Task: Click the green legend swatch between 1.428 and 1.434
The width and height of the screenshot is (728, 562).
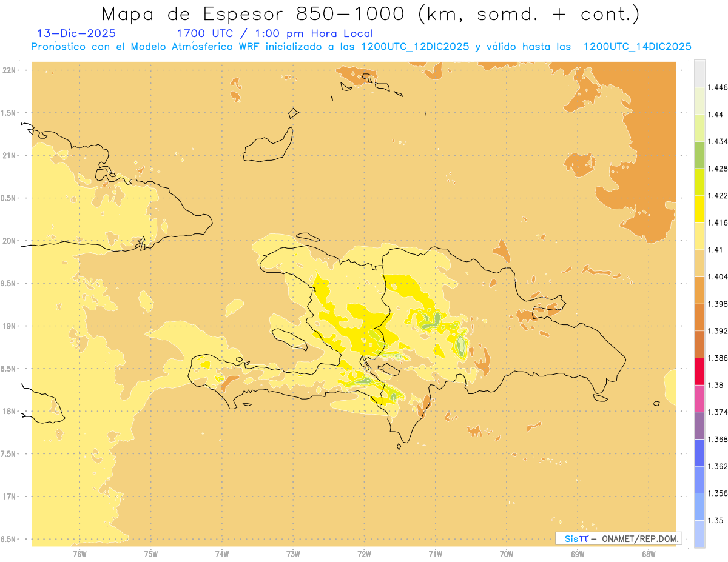Action: click(x=699, y=155)
